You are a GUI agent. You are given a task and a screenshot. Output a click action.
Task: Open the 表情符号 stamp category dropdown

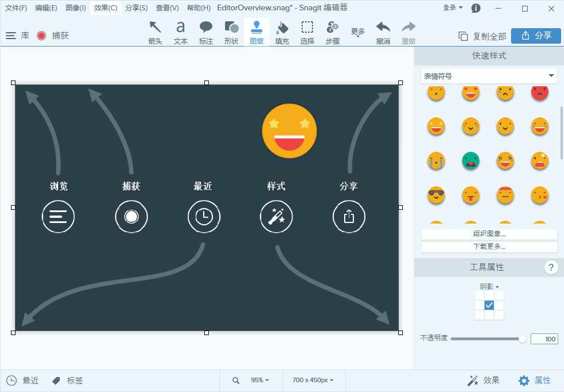pos(489,76)
